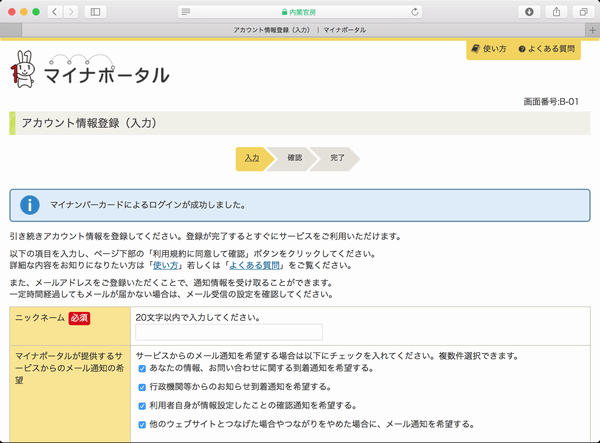This screenshot has width=600, height=443.
Task: Maximize the window with the green button
Action: point(36,12)
